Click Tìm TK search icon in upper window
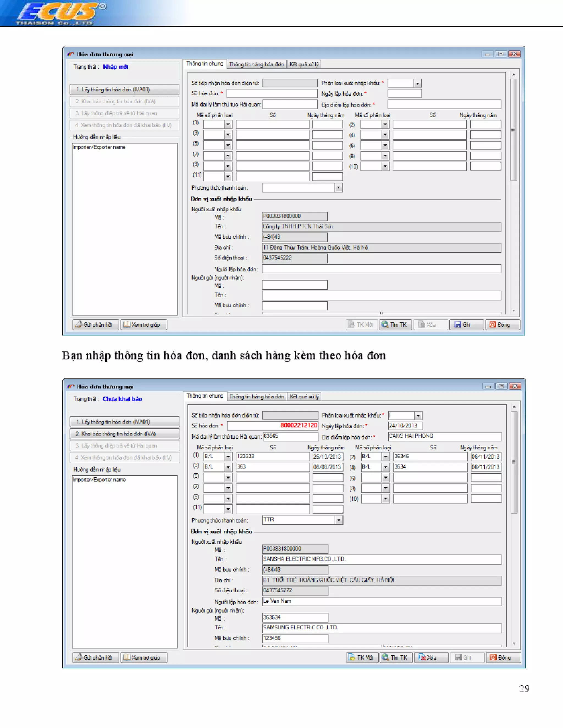Screen dimensions: 563x728 385,324
